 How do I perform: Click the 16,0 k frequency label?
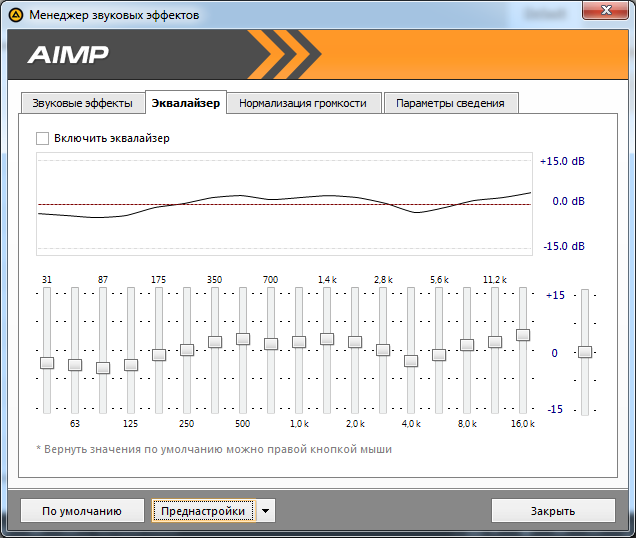click(x=523, y=424)
